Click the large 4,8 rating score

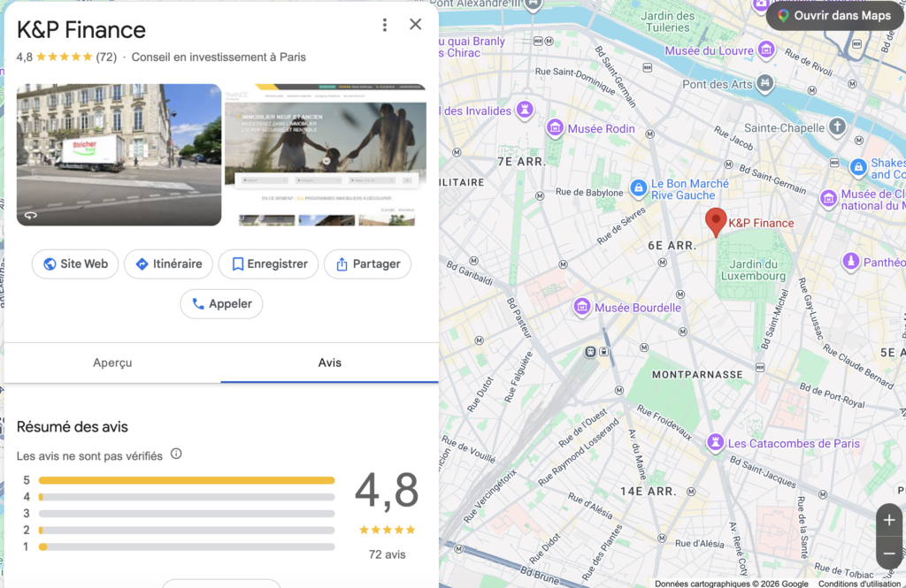pyautogui.click(x=387, y=491)
